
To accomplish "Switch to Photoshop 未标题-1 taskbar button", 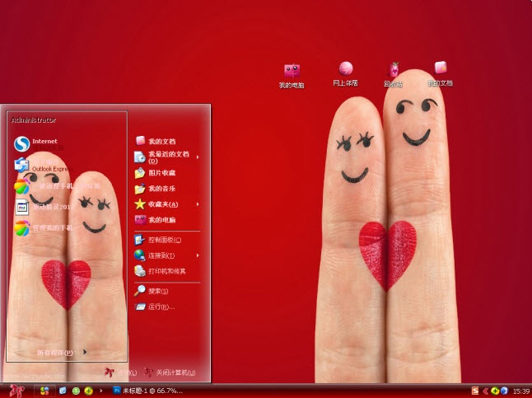I will pos(147,391).
